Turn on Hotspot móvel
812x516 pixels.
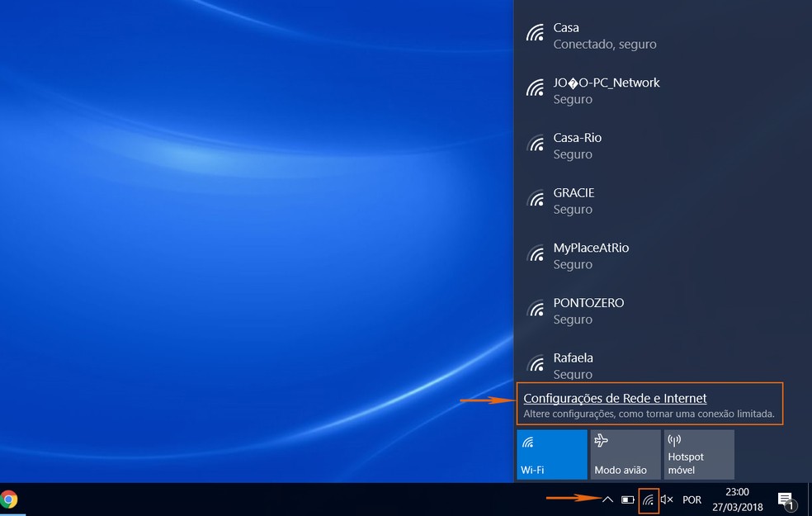[x=698, y=454]
